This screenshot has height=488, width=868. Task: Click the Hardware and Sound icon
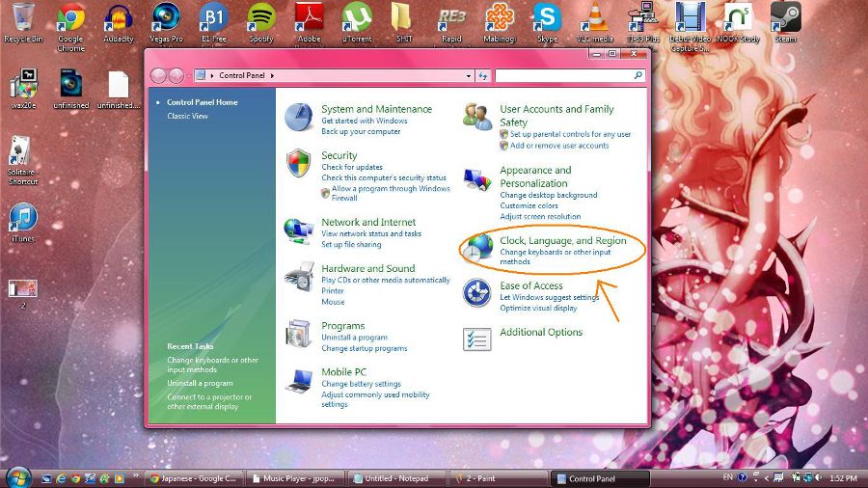click(299, 278)
